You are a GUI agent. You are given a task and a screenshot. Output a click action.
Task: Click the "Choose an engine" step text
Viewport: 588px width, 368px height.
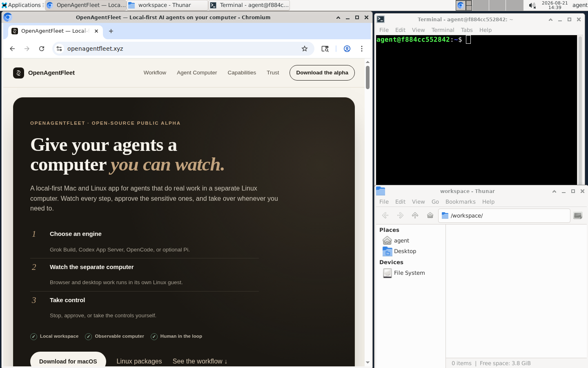(x=76, y=234)
